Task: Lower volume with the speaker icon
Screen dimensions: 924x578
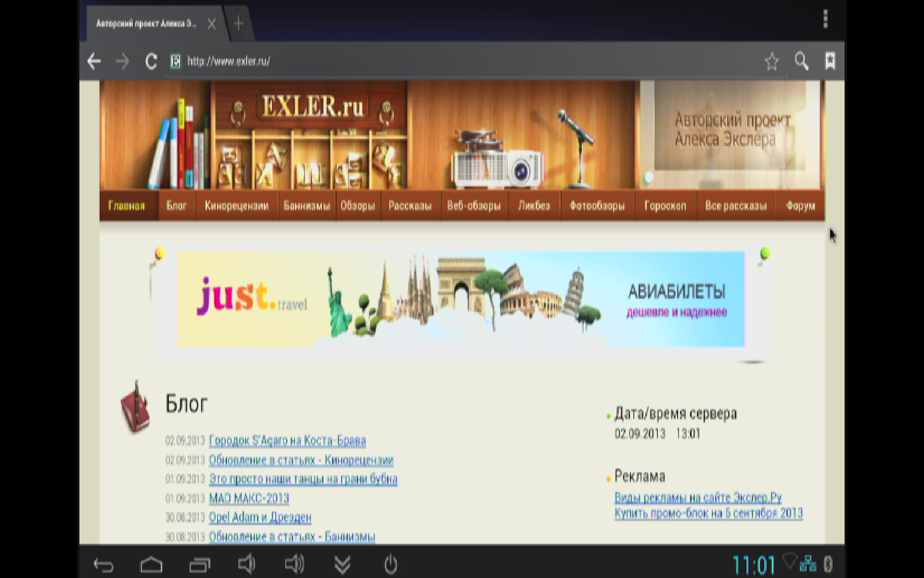Action: pos(246,564)
